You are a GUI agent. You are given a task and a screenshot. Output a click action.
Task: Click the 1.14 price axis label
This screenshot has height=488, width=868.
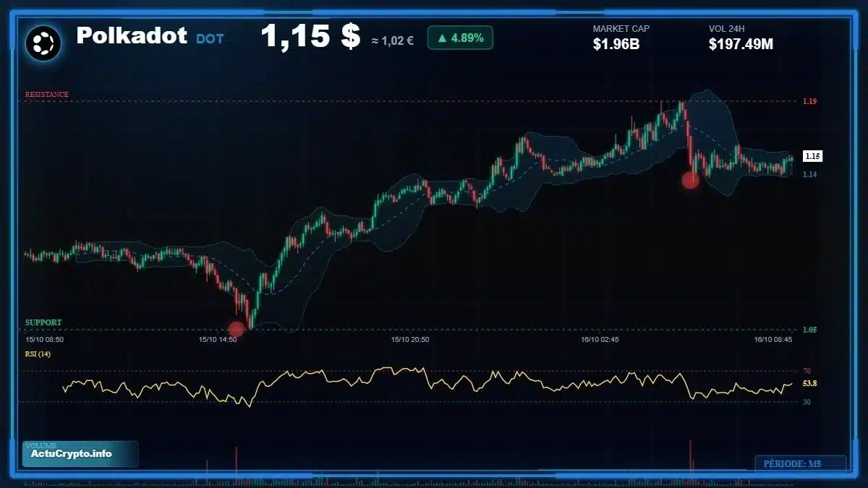[x=809, y=174]
